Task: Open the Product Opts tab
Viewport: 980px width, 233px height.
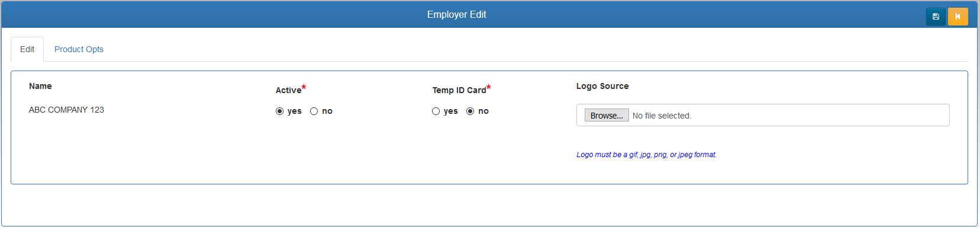Action: [x=79, y=49]
